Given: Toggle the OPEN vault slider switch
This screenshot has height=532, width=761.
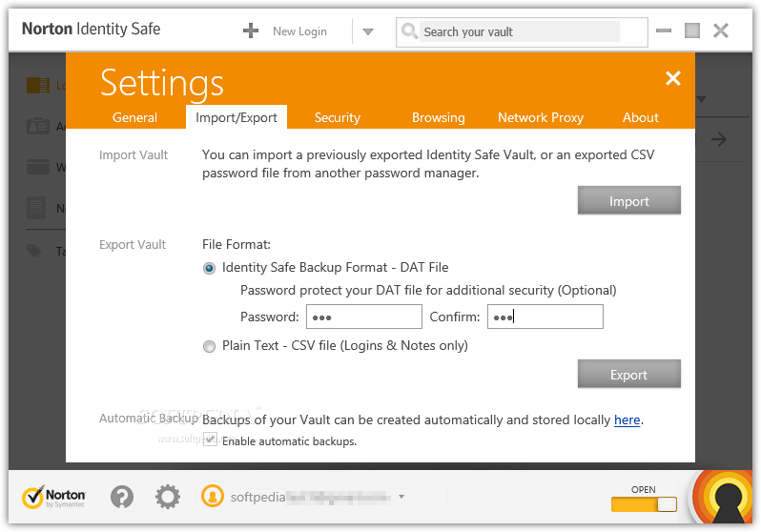Looking at the screenshot, I should 644,503.
